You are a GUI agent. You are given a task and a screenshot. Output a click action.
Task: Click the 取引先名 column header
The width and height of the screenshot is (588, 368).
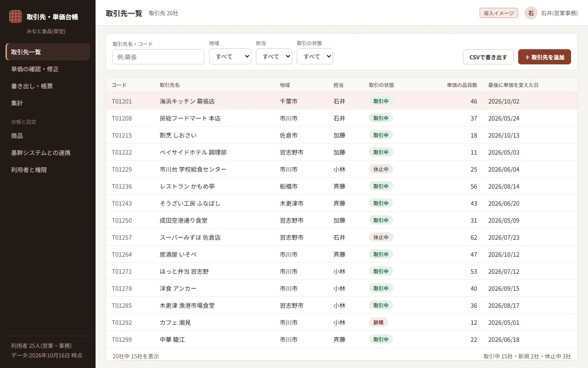tap(170, 85)
